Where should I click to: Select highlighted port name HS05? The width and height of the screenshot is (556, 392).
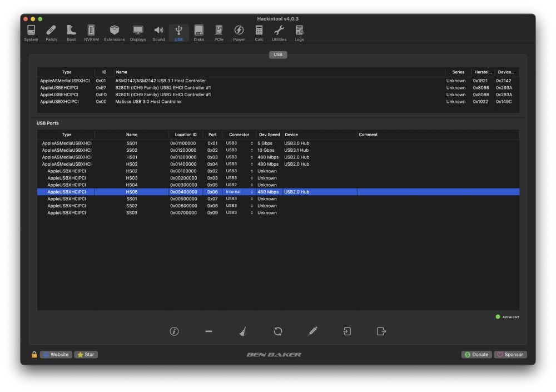(132, 192)
